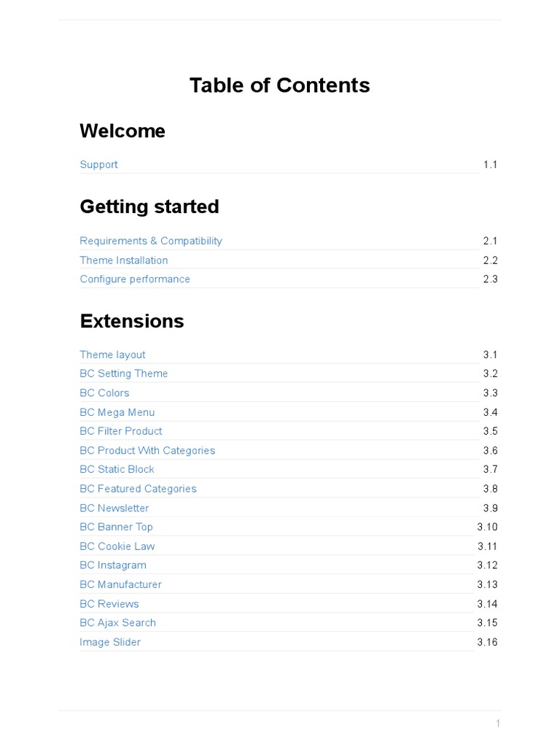Go to Image Slider entry
Image resolution: width=560 pixels, height=747 pixels.
pos(110,643)
